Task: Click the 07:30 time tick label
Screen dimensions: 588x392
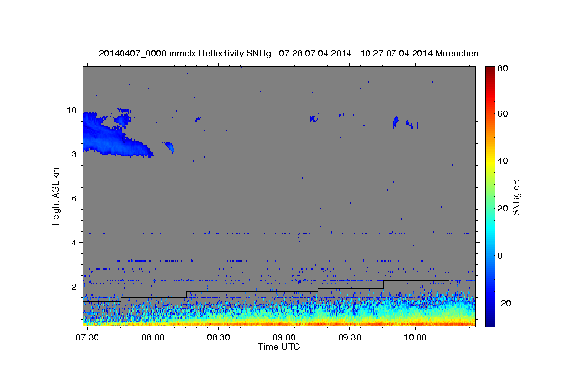Action: tap(87, 337)
